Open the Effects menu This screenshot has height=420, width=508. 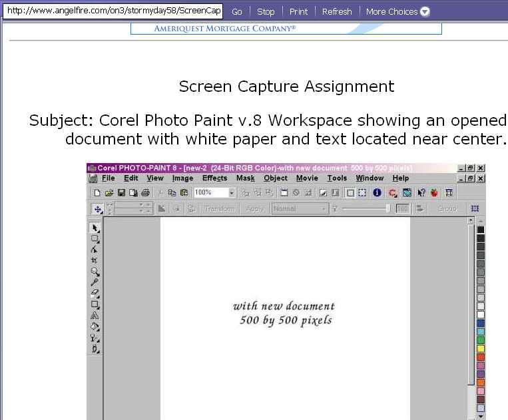[x=214, y=178]
